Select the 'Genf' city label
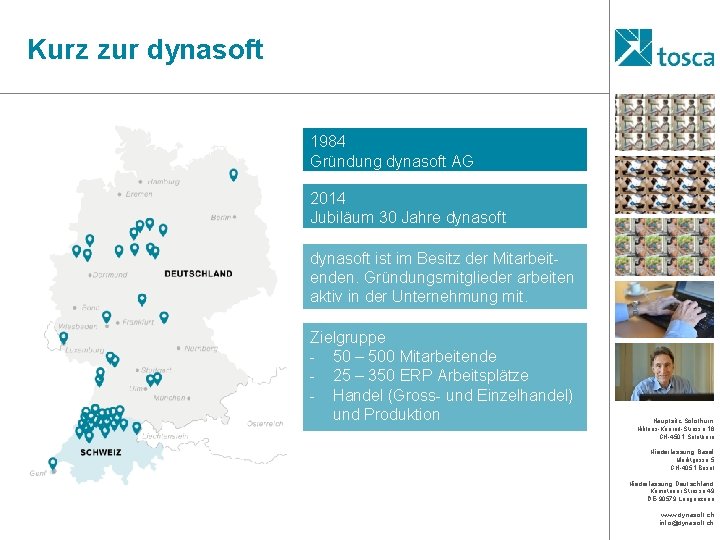 pos(38,473)
